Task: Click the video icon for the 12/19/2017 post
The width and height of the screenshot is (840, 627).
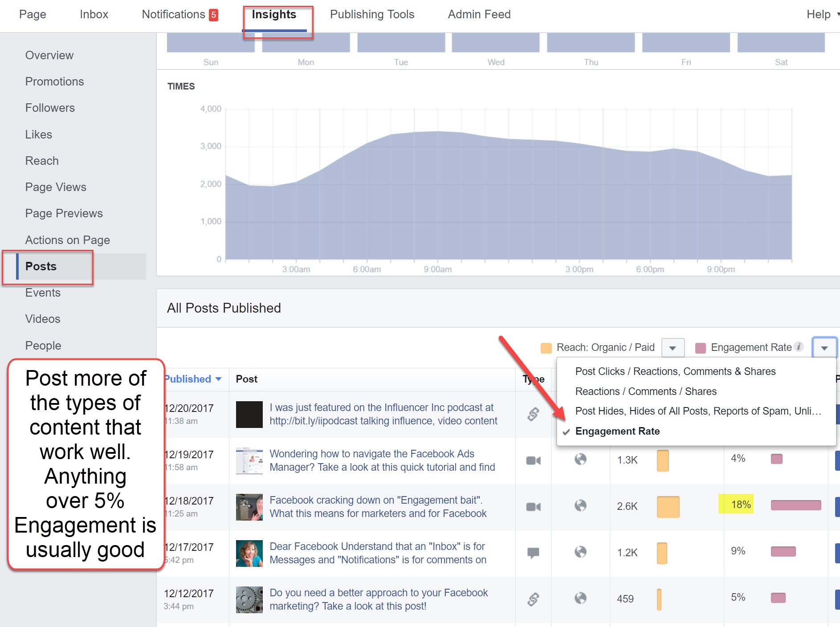Action: [x=533, y=460]
